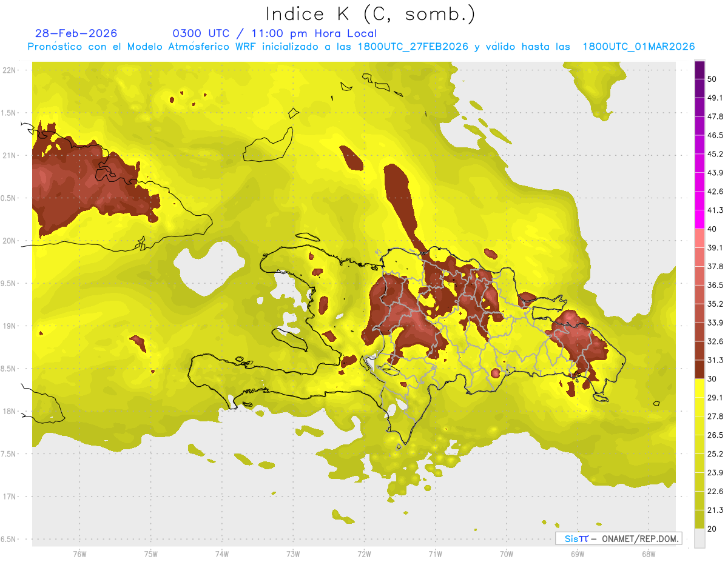Click the '26.5' color scale value
This screenshot has width=728, height=562.
tap(715, 435)
